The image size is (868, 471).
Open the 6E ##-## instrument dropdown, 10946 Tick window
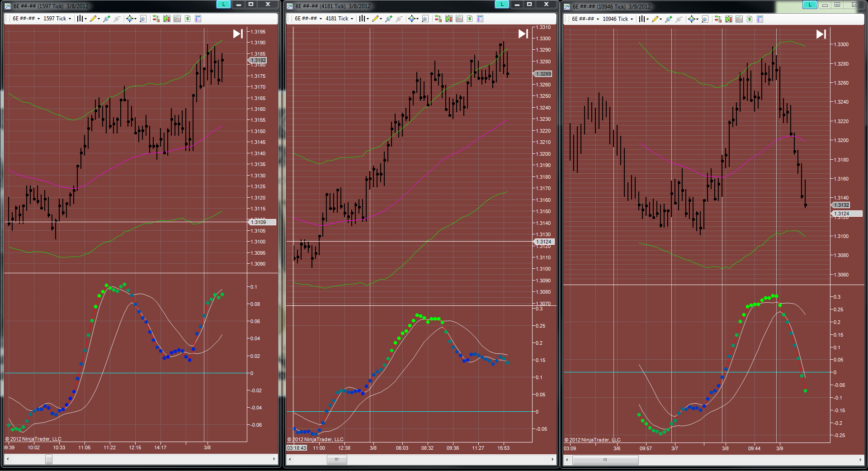pos(585,19)
